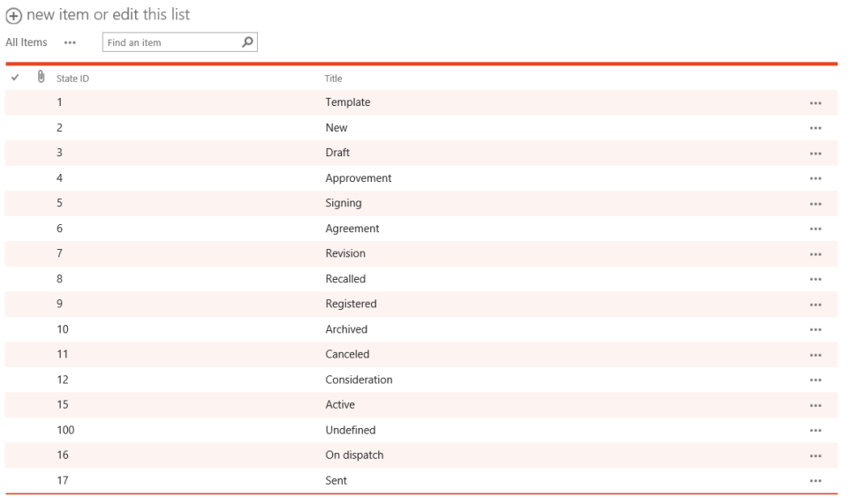Expand views menu next to All Items
Image resolution: width=848 pixels, height=504 pixels.
[x=71, y=42]
